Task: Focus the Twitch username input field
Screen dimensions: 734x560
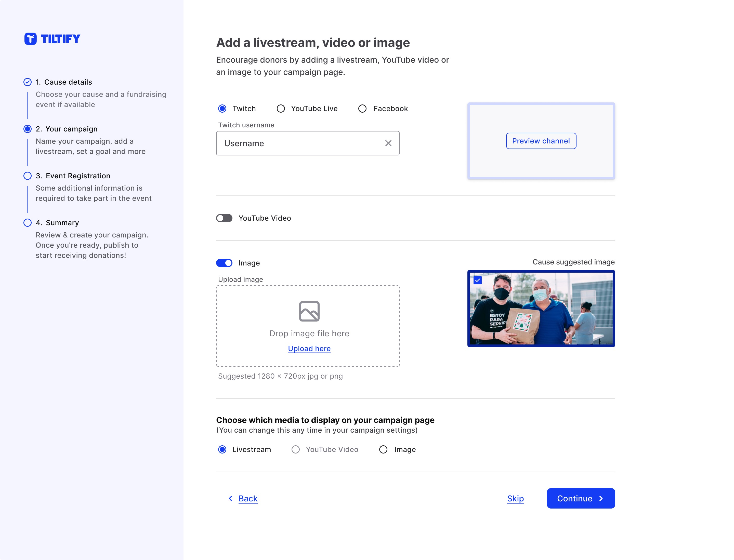Action: point(307,143)
